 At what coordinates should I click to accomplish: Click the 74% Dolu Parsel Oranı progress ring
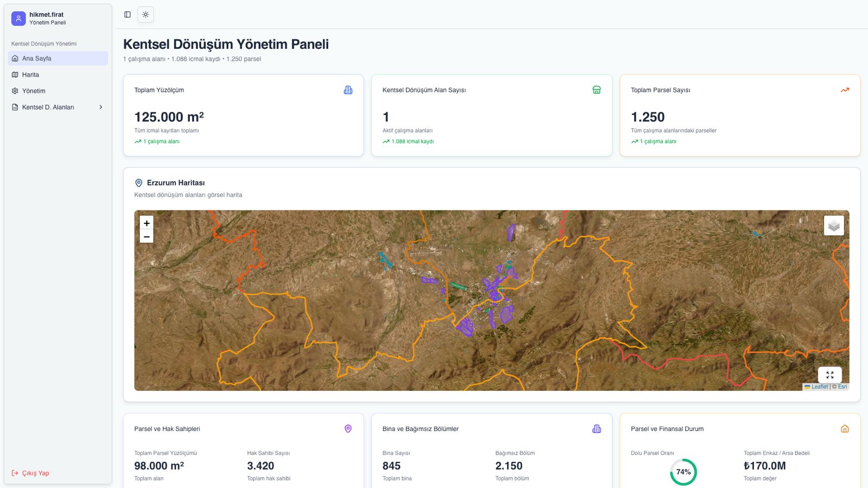click(x=683, y=472)
